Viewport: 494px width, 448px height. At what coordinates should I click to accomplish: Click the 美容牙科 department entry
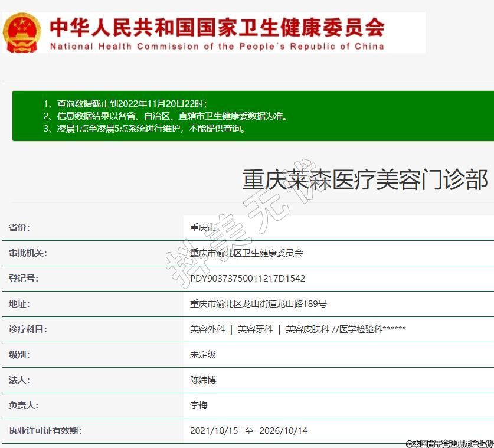tap(255, 329)
